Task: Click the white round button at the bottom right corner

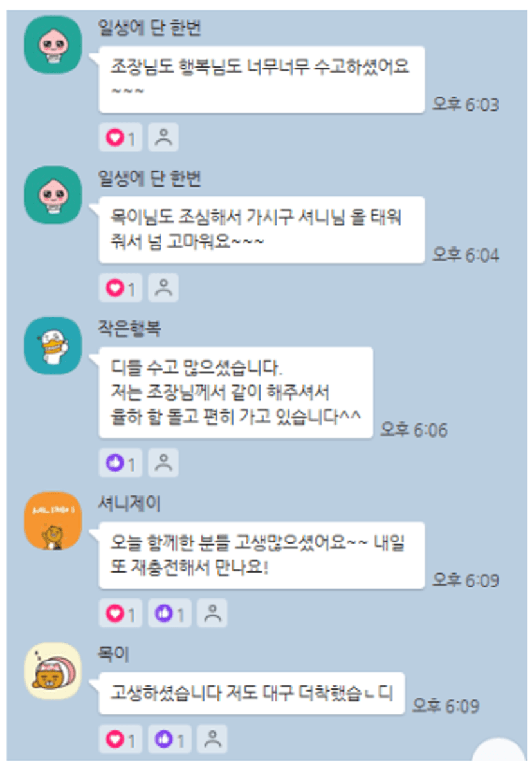Action: pos(499,751)
